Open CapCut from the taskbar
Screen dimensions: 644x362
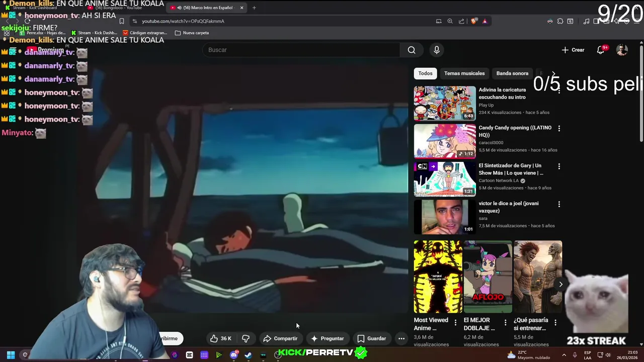pyautogui.click(x=189, y=355)
